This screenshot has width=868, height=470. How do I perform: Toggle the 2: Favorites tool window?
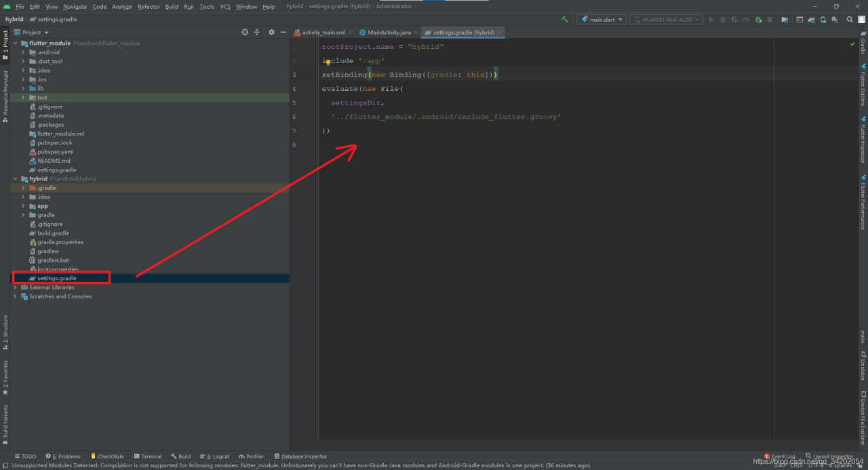pyautogui.click(x=5, y=377)
